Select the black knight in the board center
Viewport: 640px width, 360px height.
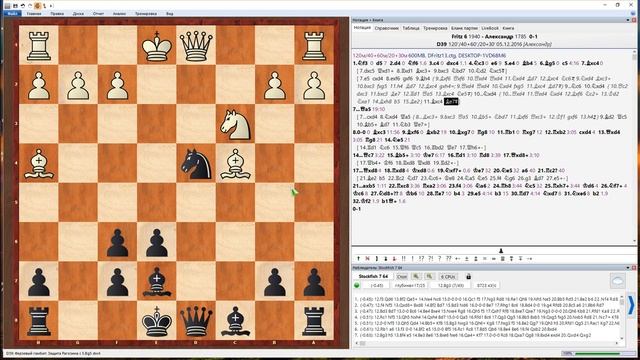click(x=196, y=164)
